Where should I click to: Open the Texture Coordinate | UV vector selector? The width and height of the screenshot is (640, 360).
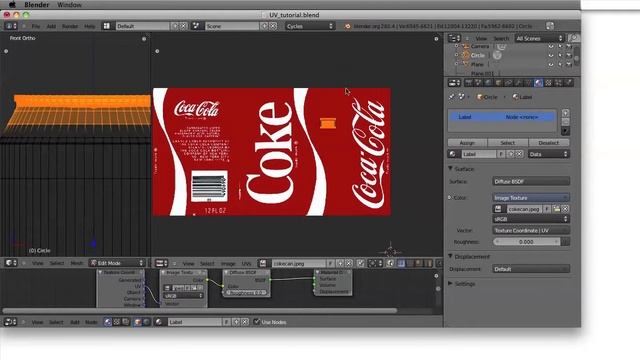531,230
